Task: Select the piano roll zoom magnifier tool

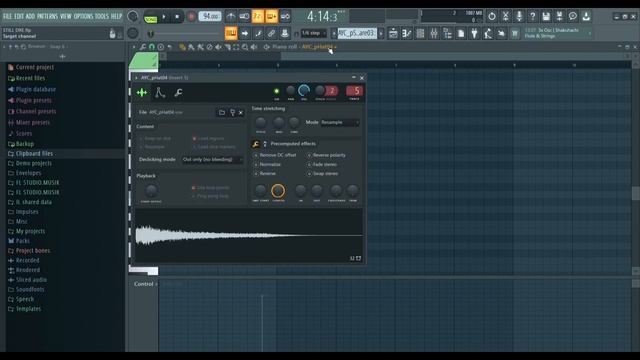Action: click(x=245, y=47)
